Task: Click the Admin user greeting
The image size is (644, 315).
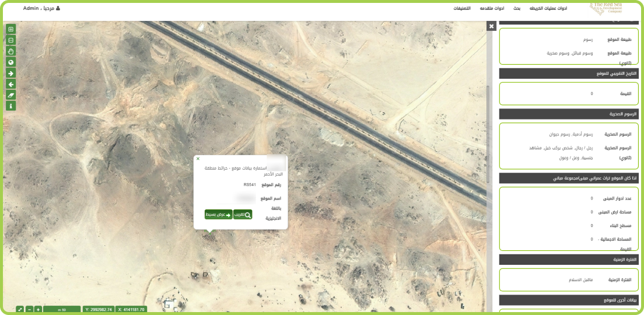Action: [x=41, y=9]
